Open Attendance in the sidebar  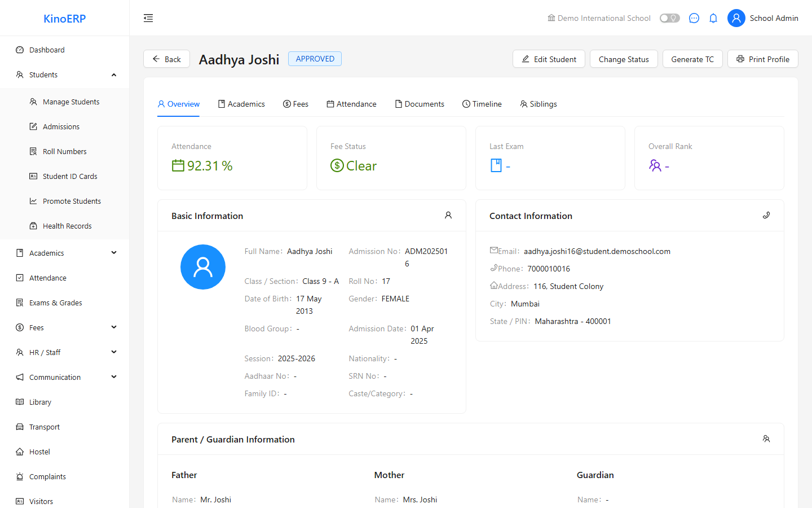click(64, 278)
